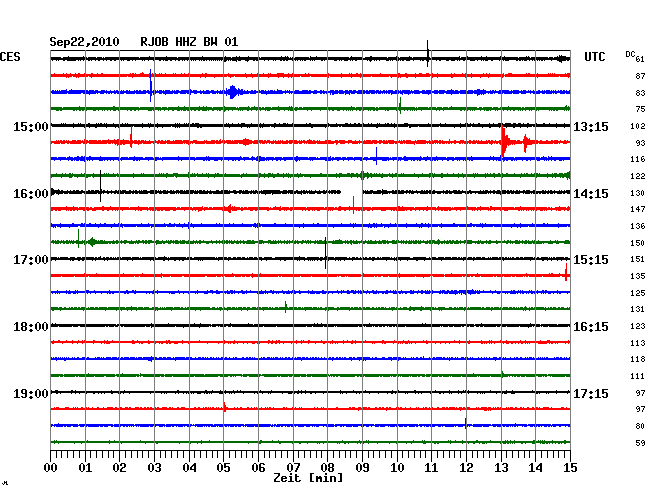
Task: Click the "04" minute tick label
Action: tap(189, 468)
